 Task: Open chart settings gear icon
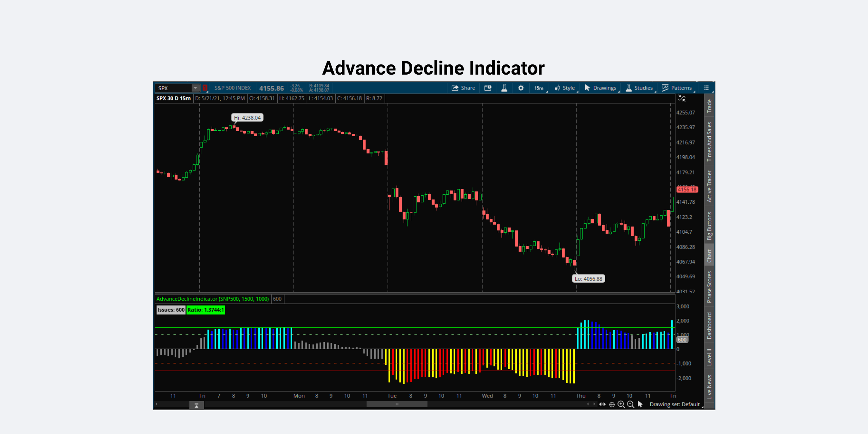click(x=521, y=88)
